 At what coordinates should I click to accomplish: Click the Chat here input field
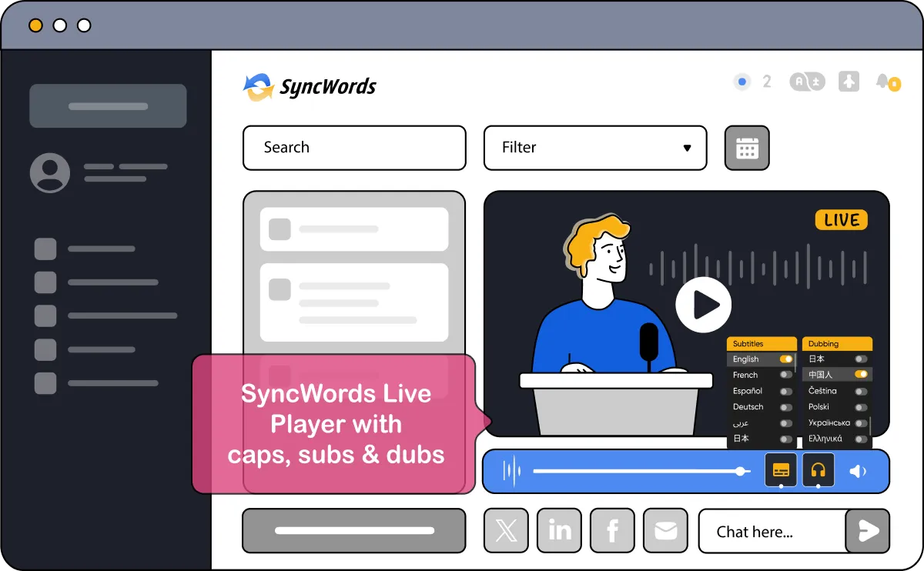(x=770, y=531)
